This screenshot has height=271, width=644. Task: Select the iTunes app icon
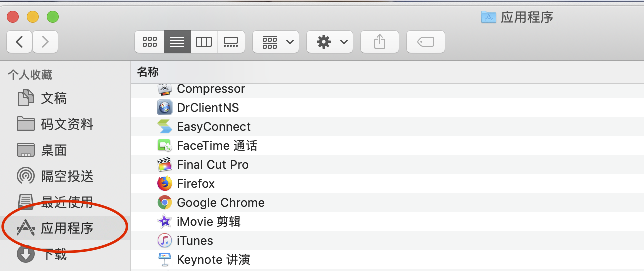coord(165,241)
